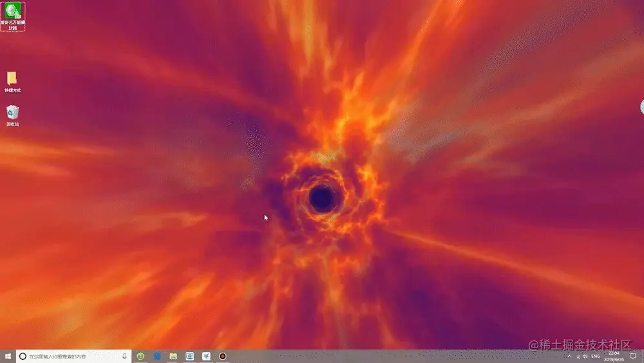Click the microphone icon in search box
Screen dimensions: 644x363
(124, 357)
